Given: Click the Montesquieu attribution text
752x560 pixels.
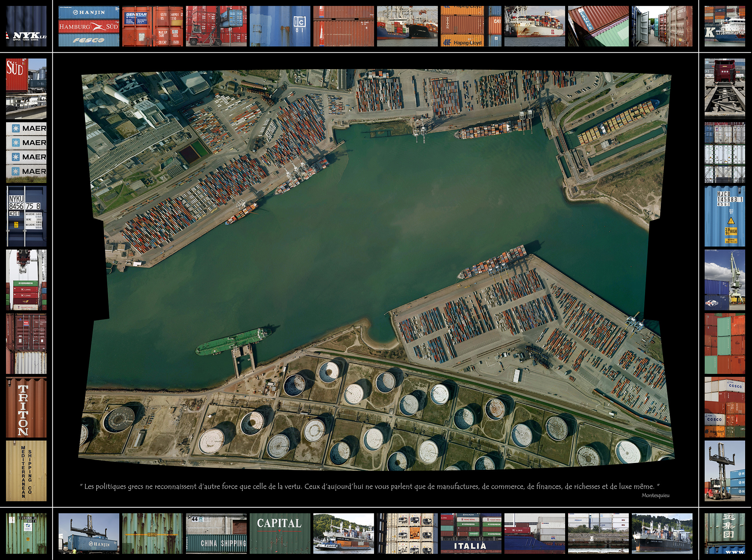Looking at the screenshot, I should click(x=655, y=495).
